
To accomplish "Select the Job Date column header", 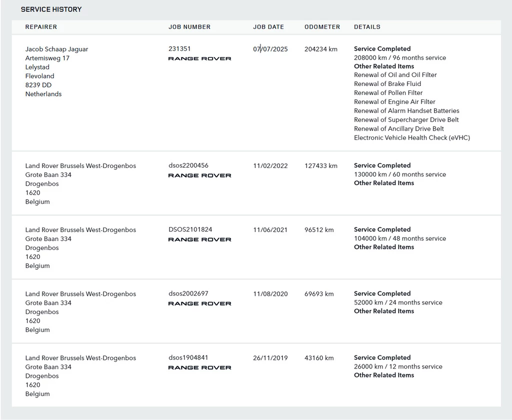I will 268,27.
